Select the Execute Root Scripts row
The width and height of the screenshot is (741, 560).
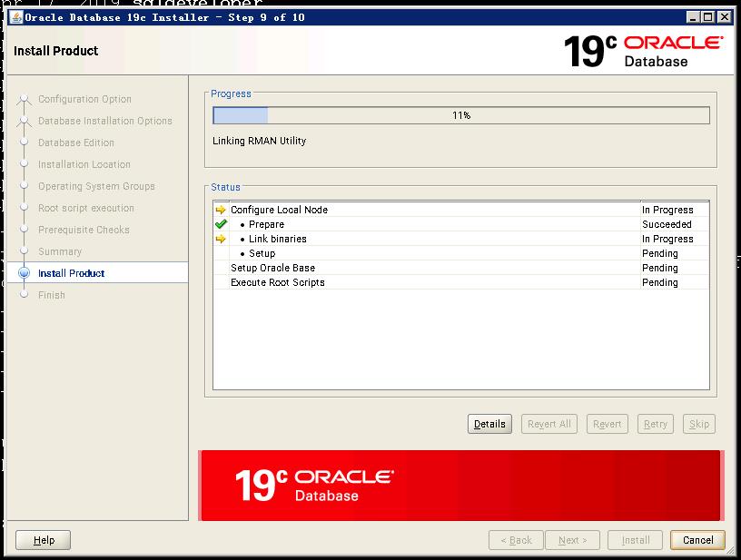pyautogui.click(x=460, y=282)
